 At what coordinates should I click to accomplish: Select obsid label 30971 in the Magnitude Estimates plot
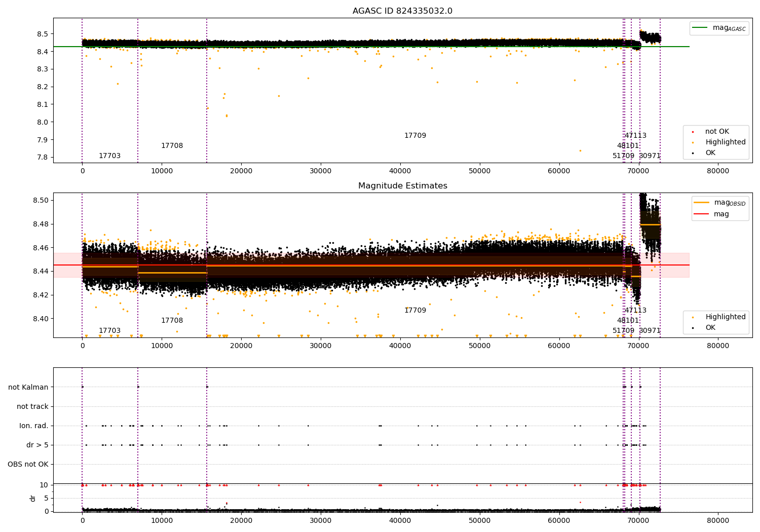click(650, 331)
